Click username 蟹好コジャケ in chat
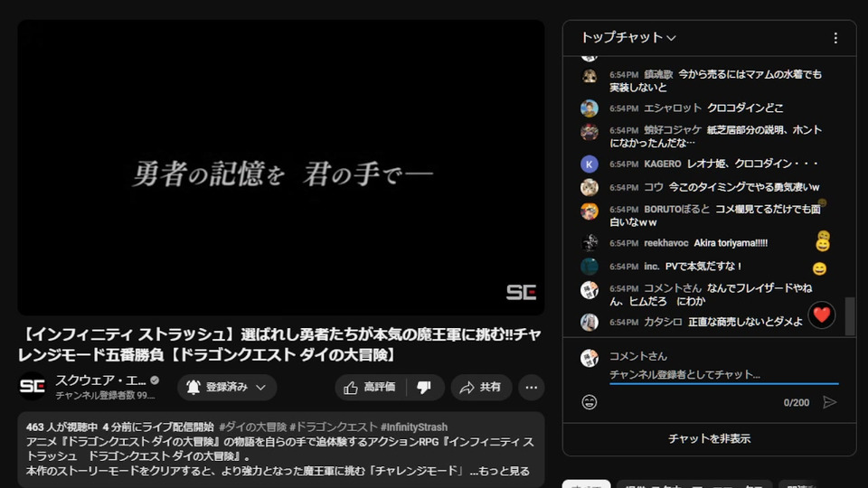Viewport: 868px width, 488px height. pyautogui.click(x=673, y=130)
